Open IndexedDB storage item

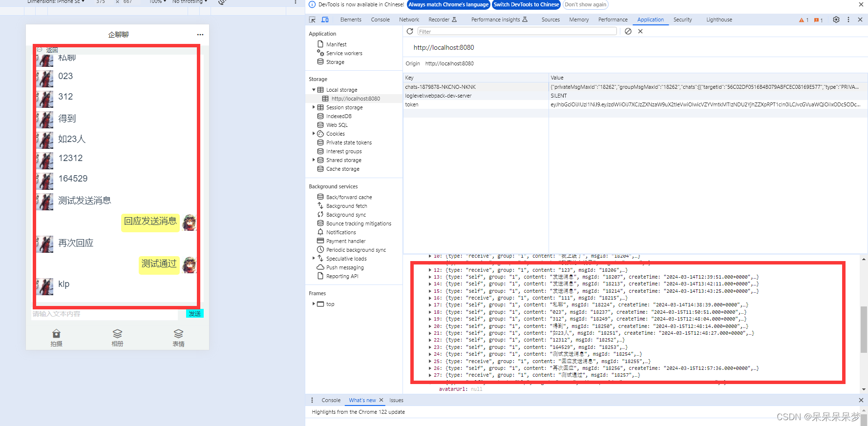[339, 116]
